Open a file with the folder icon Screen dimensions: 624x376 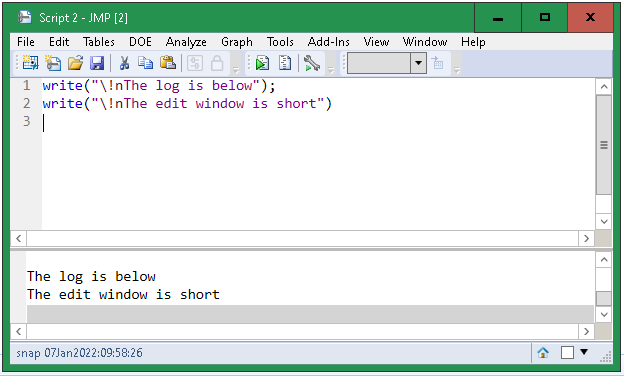75,63
